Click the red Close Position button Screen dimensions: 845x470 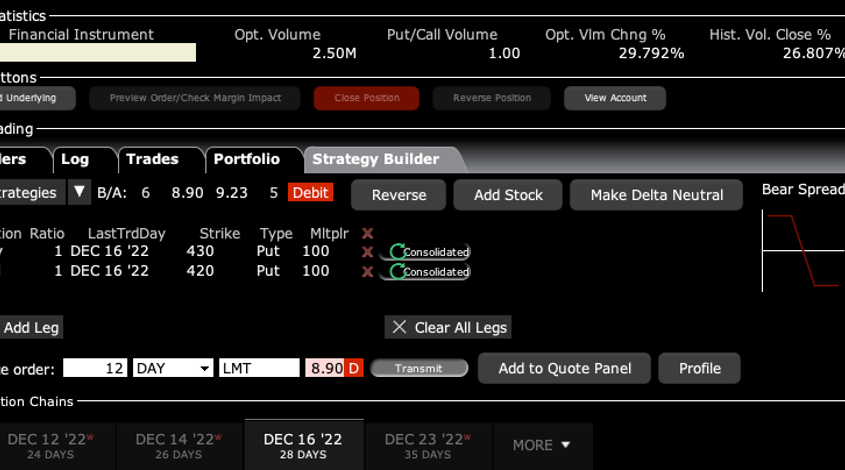tap(366, 98)
